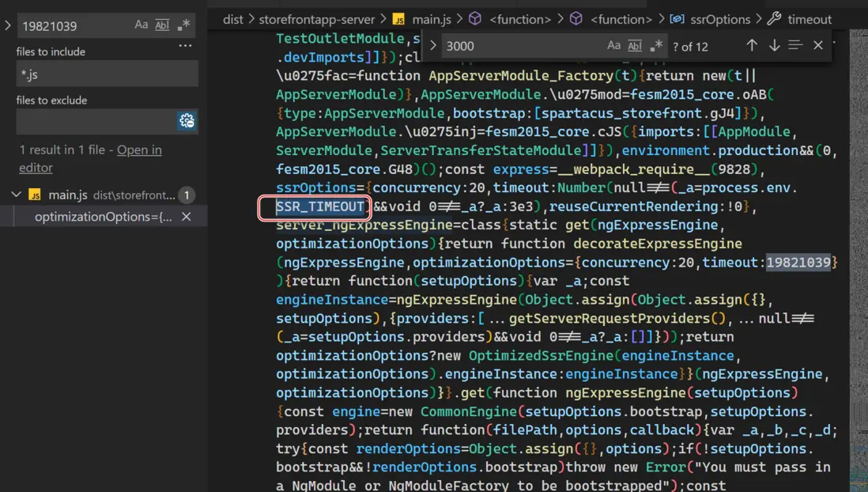The image size is (868, 492).
Task: Click the timeout breadcrumb
Action: click(x=810, y=20)
